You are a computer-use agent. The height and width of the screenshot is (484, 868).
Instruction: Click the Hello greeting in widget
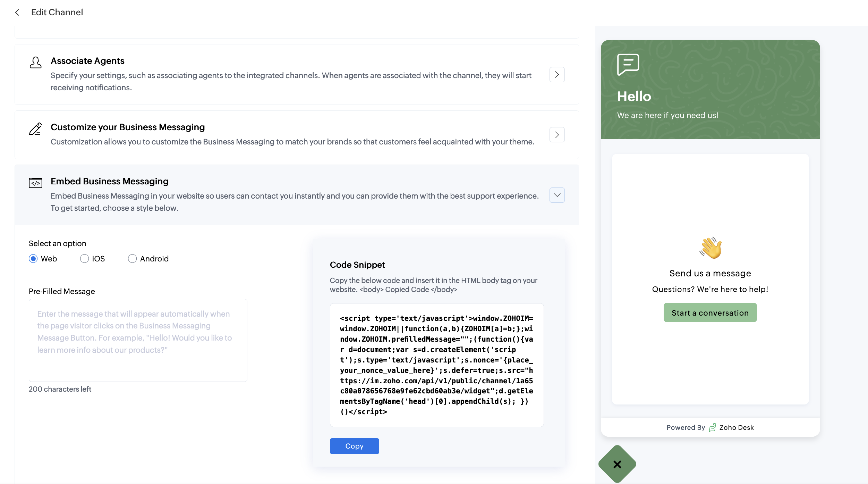pyautogui.click(x=634, y=96)
